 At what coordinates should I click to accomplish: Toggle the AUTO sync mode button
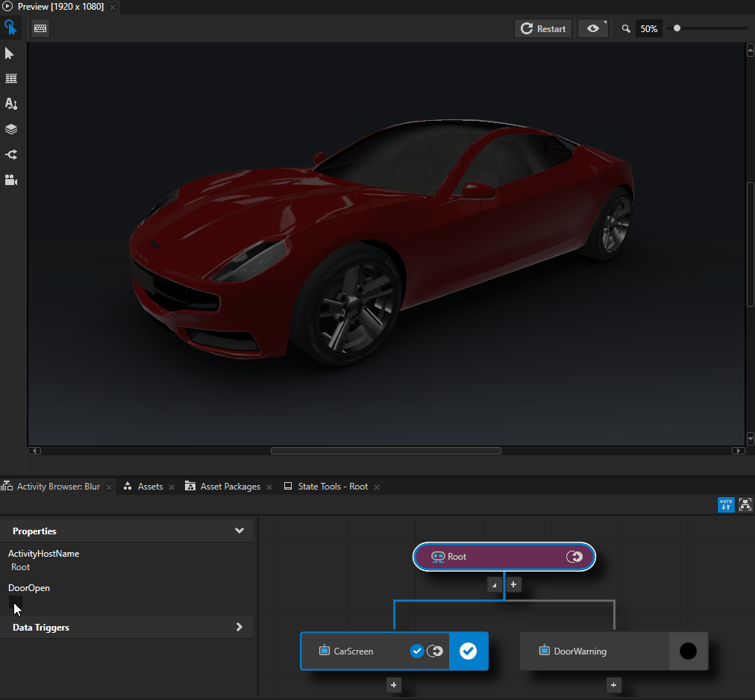[725, 505]
